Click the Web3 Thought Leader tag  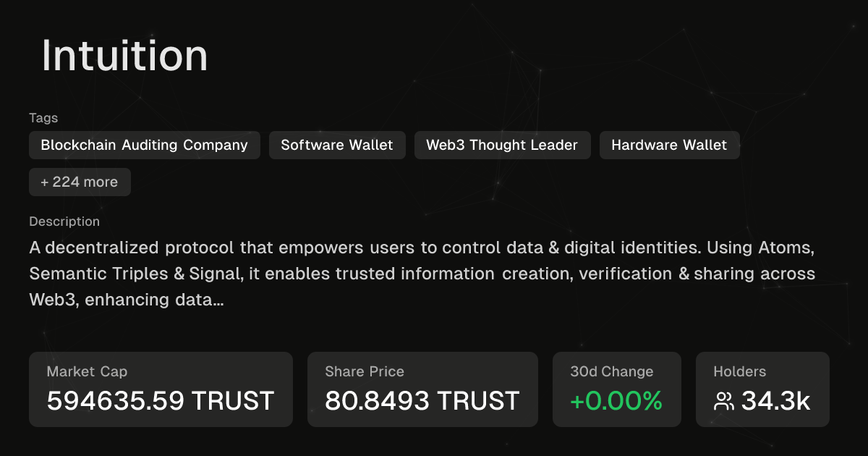click(502, 145)
